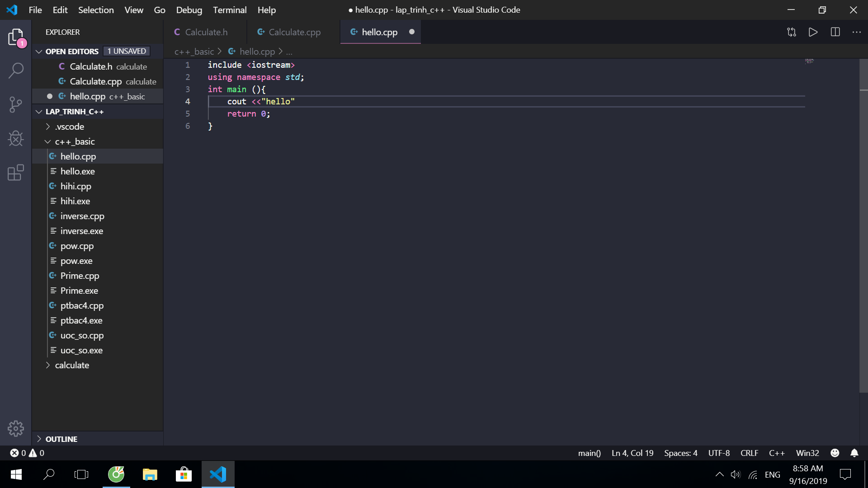Click the unsaved dot on hello.cpp tab
The height and width of the screenshot is (488, 868).
click(x=412, y=32)
